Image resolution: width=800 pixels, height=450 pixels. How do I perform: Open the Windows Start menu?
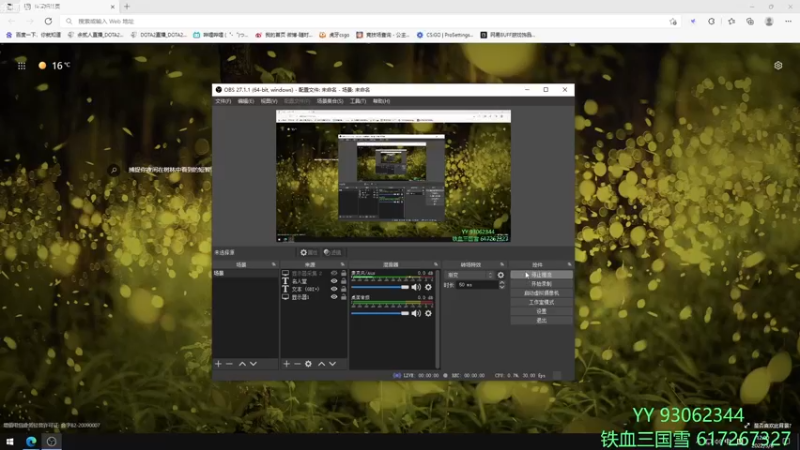pyautogui.click(x=10, y=441)
